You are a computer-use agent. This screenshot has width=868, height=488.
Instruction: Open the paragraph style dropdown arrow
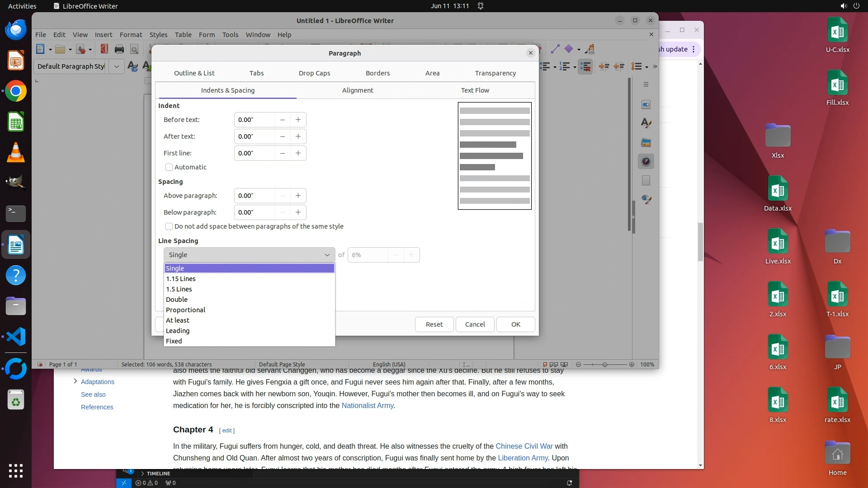pos(117,66)
